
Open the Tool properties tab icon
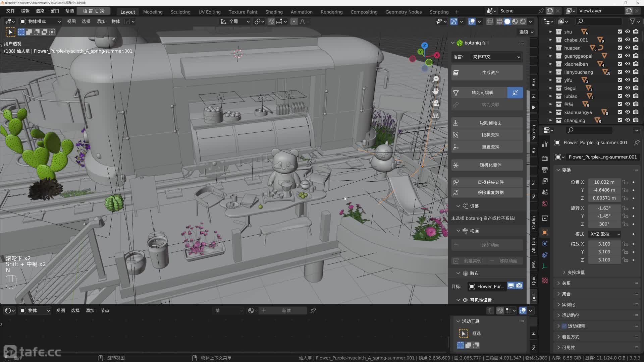point(545,144)
